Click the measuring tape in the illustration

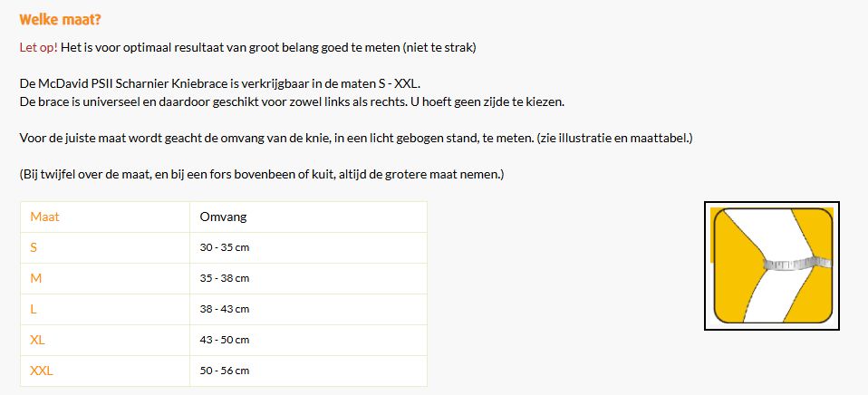(790, 264)
